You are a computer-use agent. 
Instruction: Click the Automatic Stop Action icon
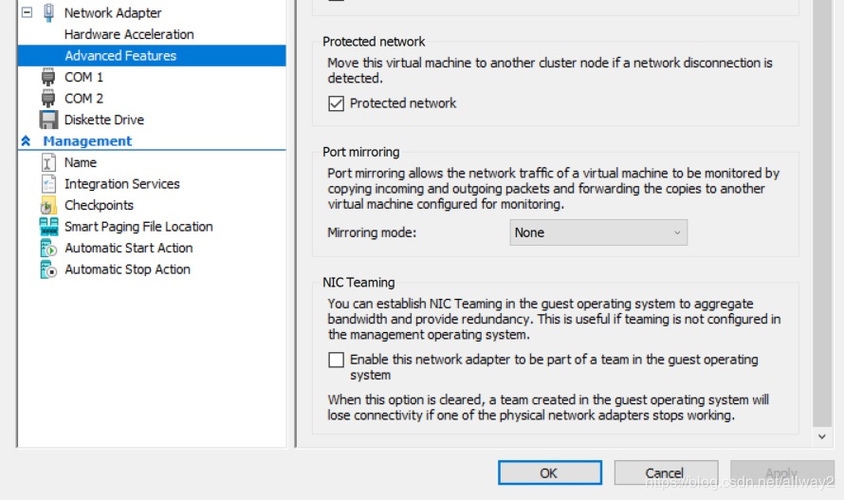48,270
